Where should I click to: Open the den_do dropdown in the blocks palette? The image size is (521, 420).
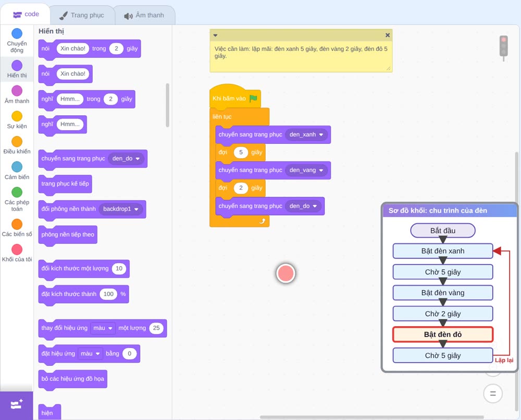pos(126,158)
